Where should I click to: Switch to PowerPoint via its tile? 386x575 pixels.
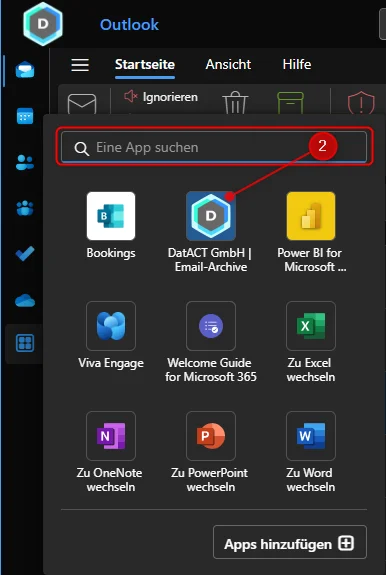[211, 452]
